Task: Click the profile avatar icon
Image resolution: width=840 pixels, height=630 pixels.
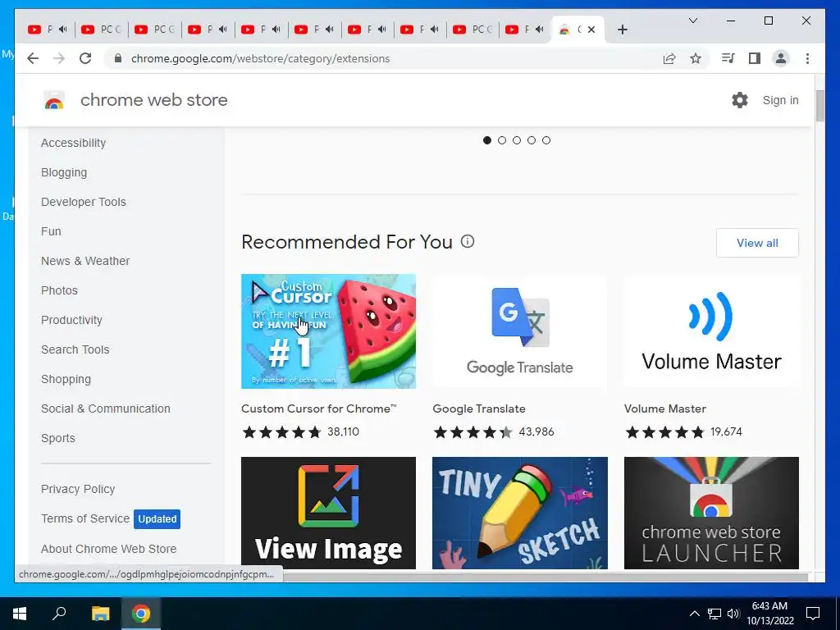Action: click(781, 58)
